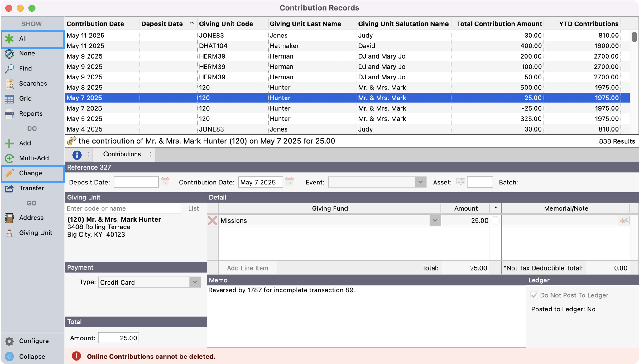
Task: Click Add Line Item in the Detail section
Action: pyautogui.click(x=248, y=268)
